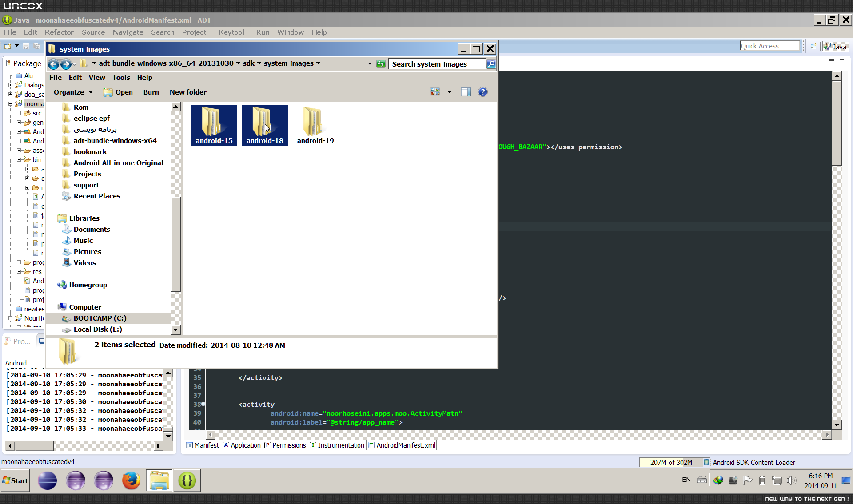Click the battery tray icon
This screenshot has height=504, width=853.
[x=762, y=480]
